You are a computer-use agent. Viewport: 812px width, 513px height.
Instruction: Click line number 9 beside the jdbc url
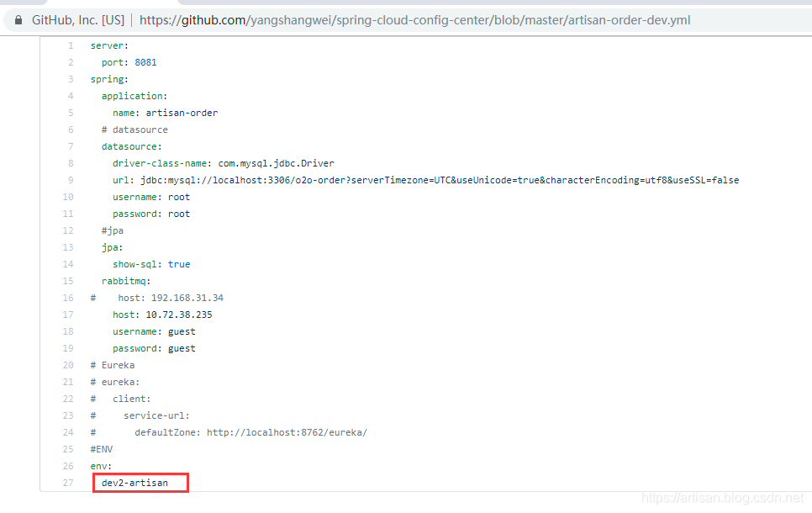pos(71,180)
